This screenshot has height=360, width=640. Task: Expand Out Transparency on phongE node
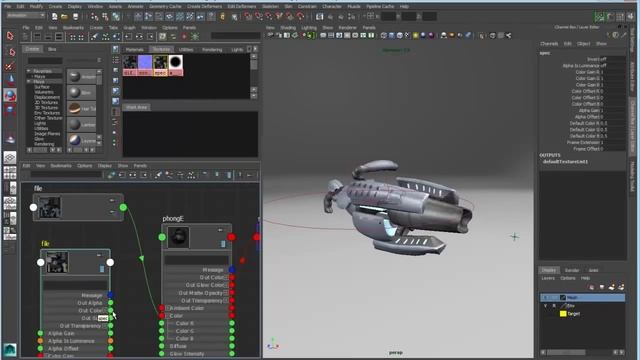coord(226,301)
